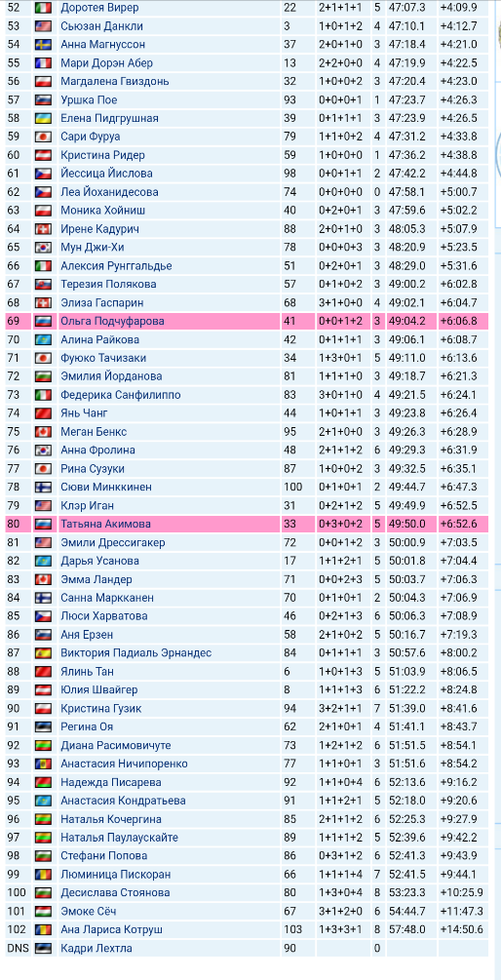The height and width of the screenshot is (980, 501).
Task: Click the Russian flag beside Татьяна Акимова
Action: point(43,524)
